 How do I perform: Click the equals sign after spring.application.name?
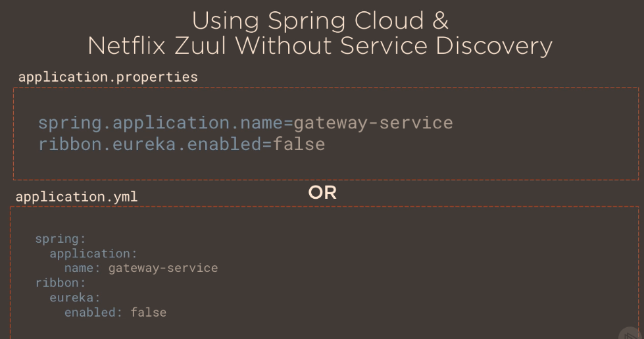click(287, 123)
